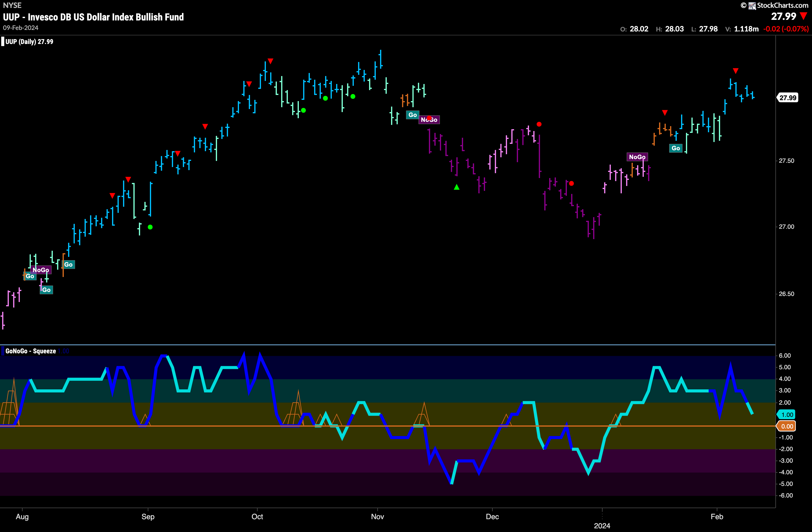
Task: Click the 27.00 price axis label
Action: pos(786,227)
